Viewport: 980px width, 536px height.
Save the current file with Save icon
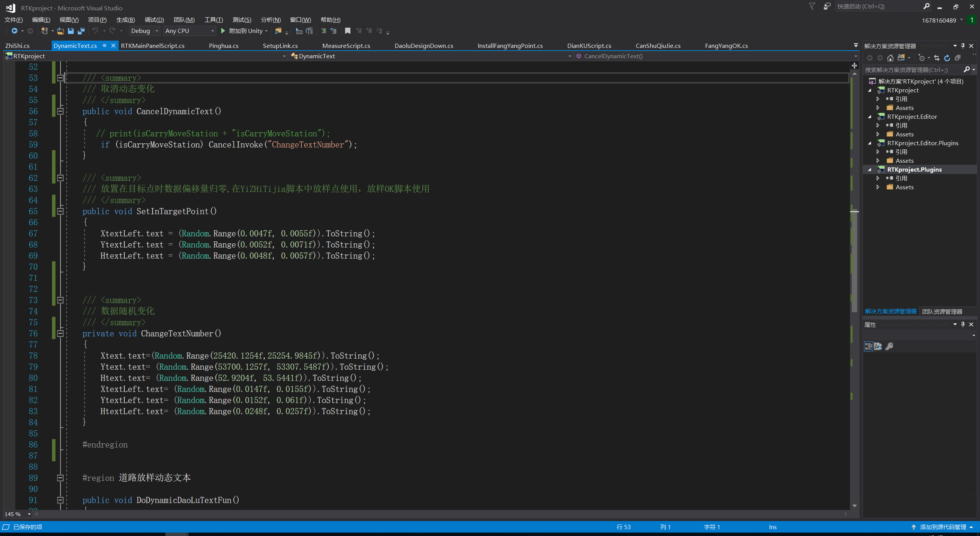tap(71, 31)
